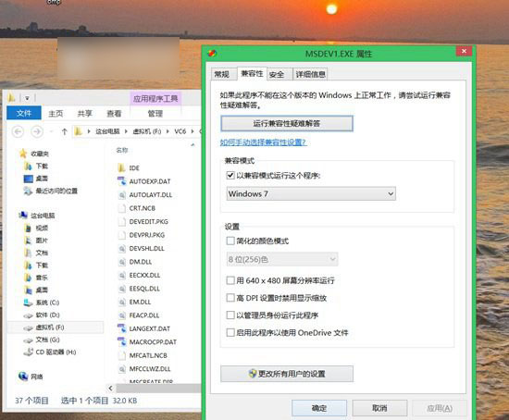Open quick access toolbar dropdown arrow in Explorer
The width and height of the screenshot is (509, 420).
(27, 98)
